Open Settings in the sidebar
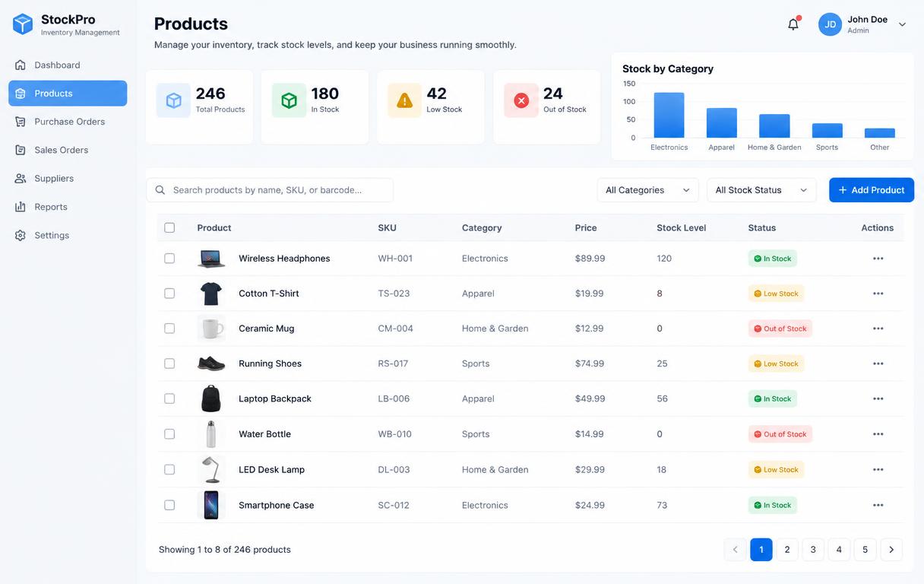This screenshot has height=584, width=924. pos(68,236)
